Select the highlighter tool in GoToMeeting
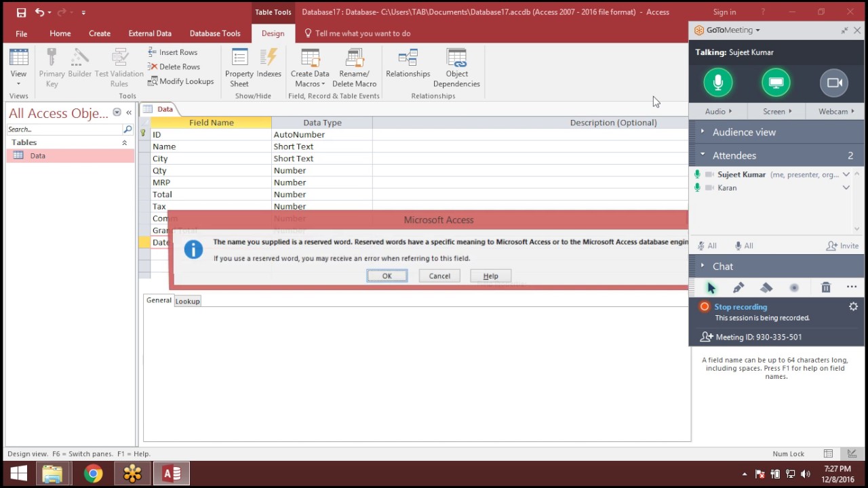 766,288
